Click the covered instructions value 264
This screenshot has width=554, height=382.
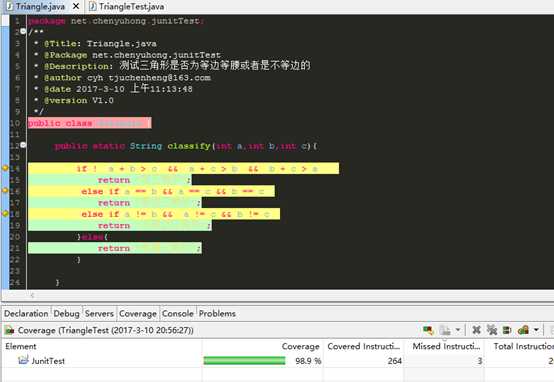pyautogui.click(x=394, y=361)
